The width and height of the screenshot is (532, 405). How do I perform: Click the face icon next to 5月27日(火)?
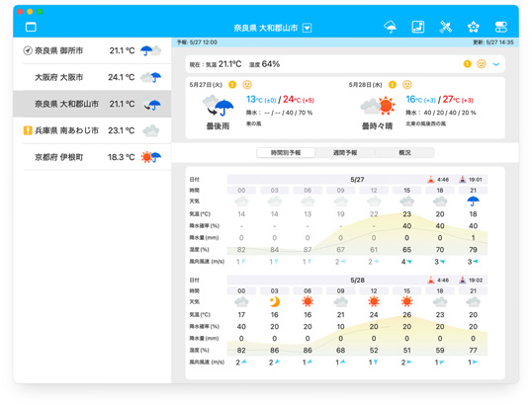point(247,84)
